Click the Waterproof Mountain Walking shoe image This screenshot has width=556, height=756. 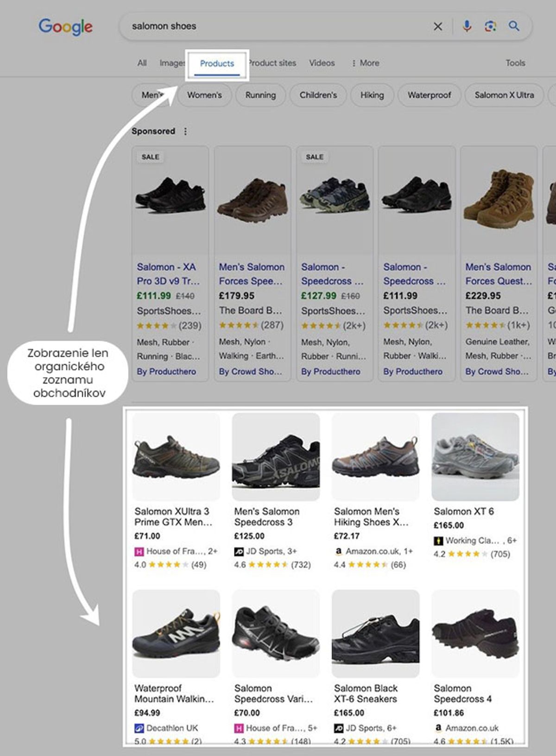(x=176, y=633)
